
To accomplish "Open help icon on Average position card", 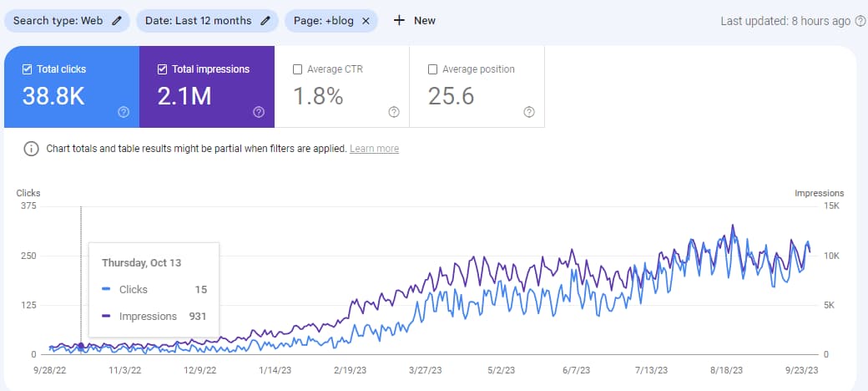I will (529, 112).
